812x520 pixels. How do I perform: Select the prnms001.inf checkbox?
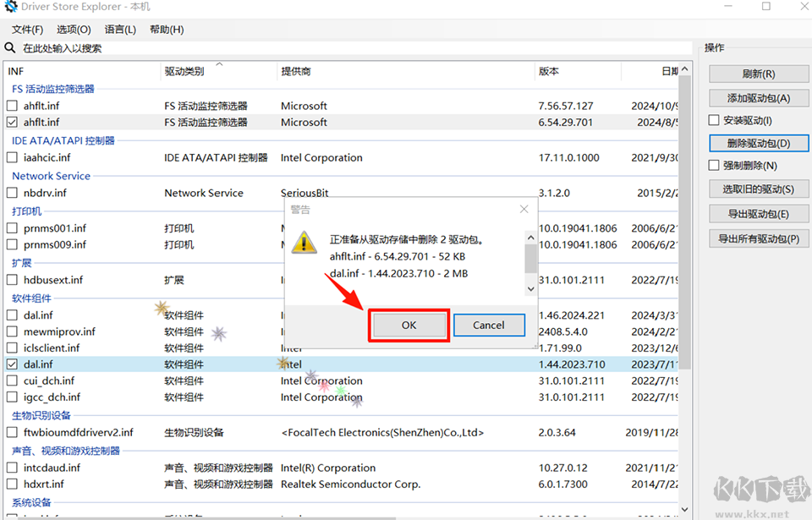click(x=12, y=228)
